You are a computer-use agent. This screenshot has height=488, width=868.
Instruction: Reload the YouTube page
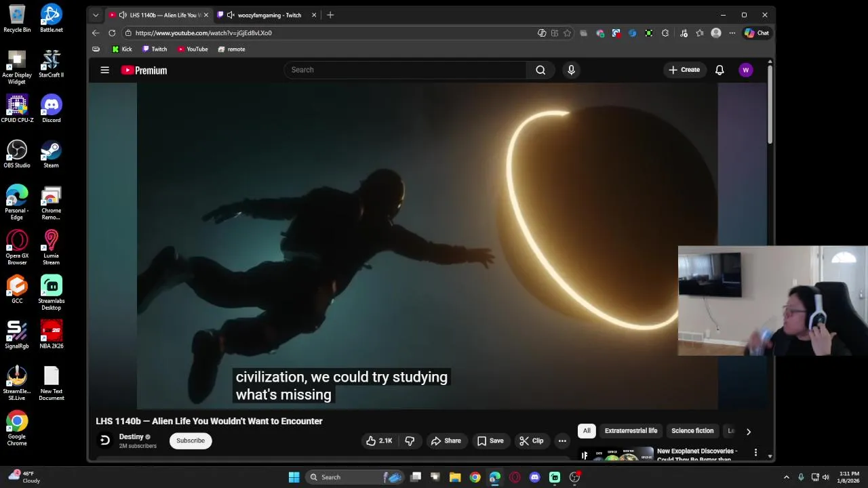tap(112, 33)
